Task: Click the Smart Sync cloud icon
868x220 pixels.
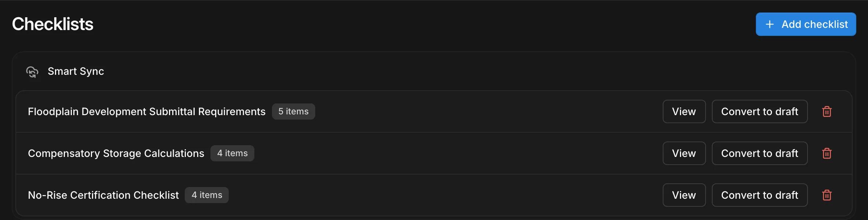Action: 32,71
